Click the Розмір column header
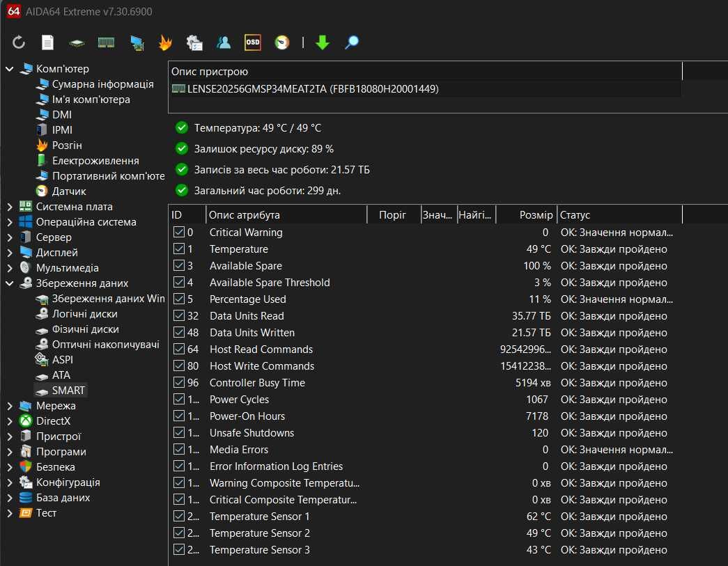This screenshot has height=566, width=728. point(526,215)
